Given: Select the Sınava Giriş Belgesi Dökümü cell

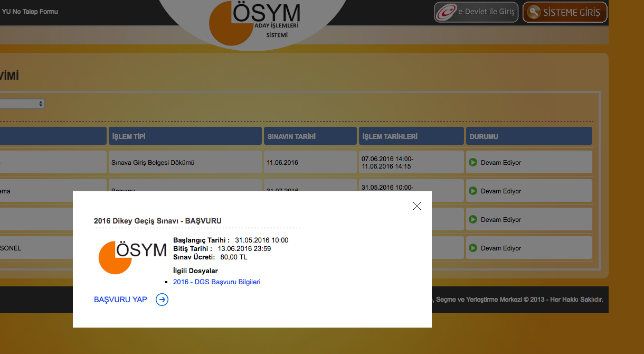Looking at the screenshot, I should point(185,162).
